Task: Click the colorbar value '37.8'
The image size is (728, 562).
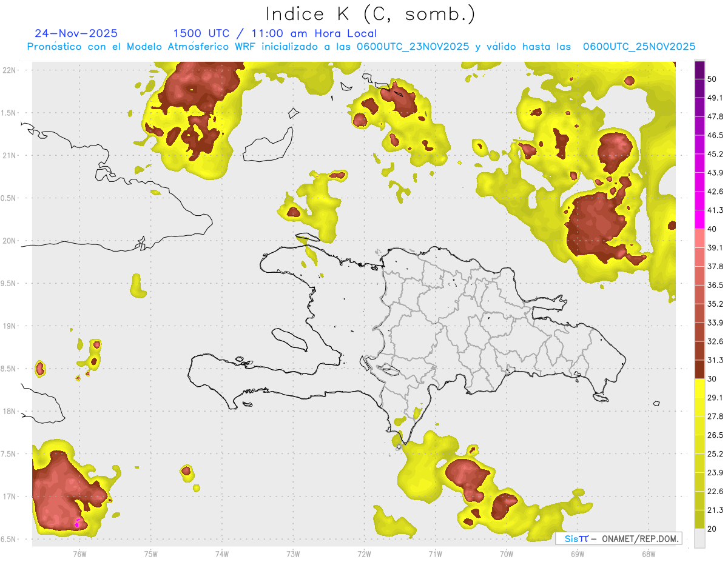Action: pyautogui.click(x=715, y=266)
